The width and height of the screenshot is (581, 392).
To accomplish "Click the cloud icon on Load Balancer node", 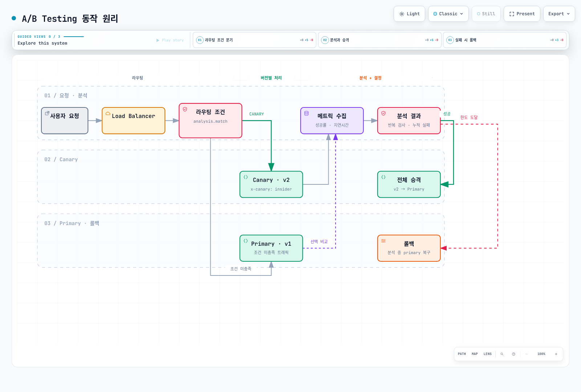I will click(x=108, y=113).
